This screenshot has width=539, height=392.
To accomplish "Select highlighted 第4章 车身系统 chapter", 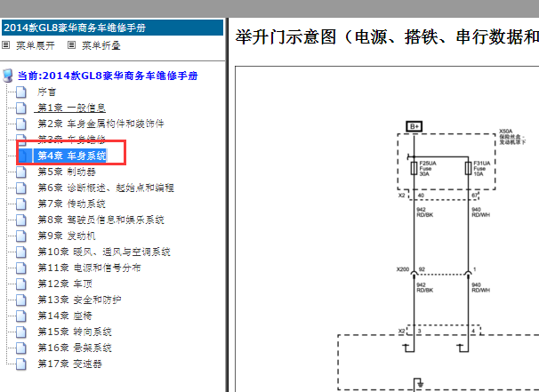I will point(71,156).
